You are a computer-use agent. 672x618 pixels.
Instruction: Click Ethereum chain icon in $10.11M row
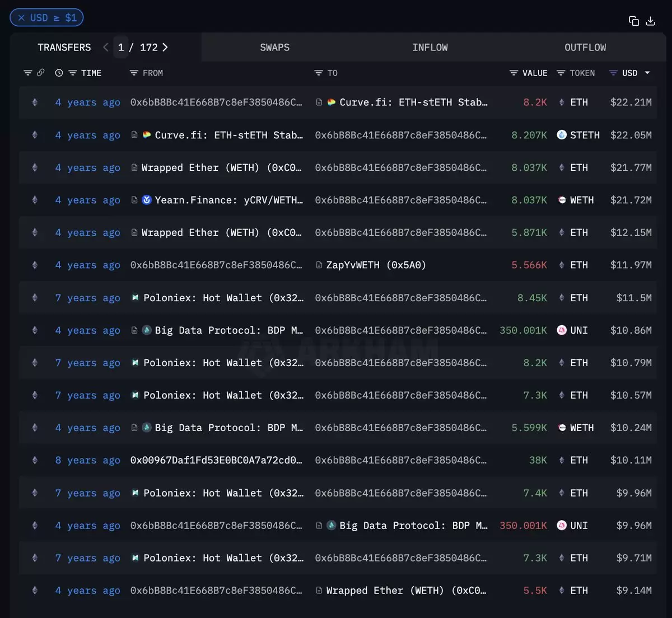(x=35, y=460)
